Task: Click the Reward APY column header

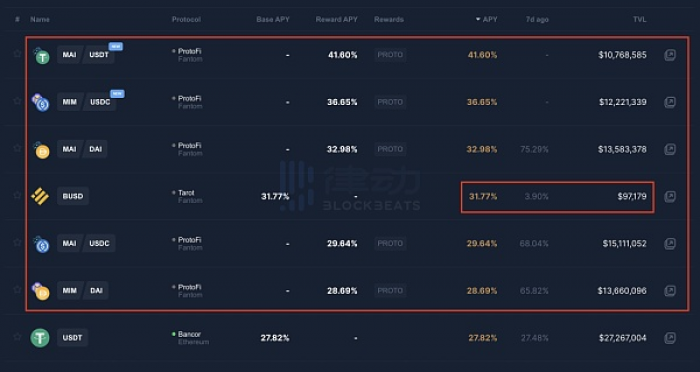Action: point(337,19)
